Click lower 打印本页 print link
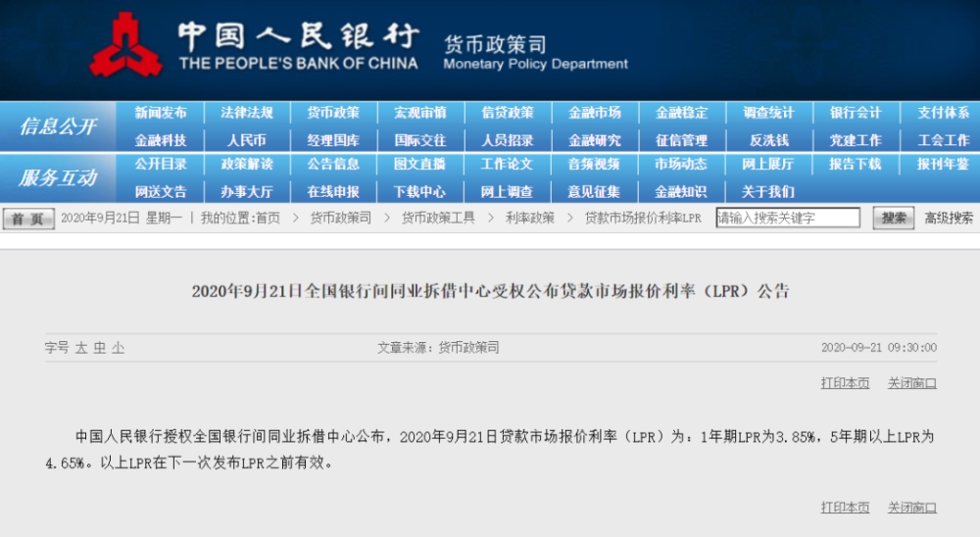 tap(845, 508)
